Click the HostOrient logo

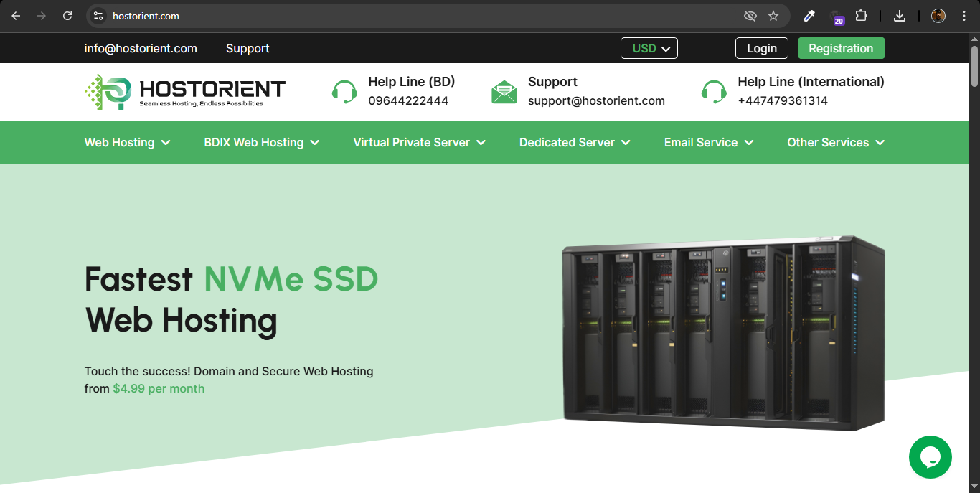point(184,92)
